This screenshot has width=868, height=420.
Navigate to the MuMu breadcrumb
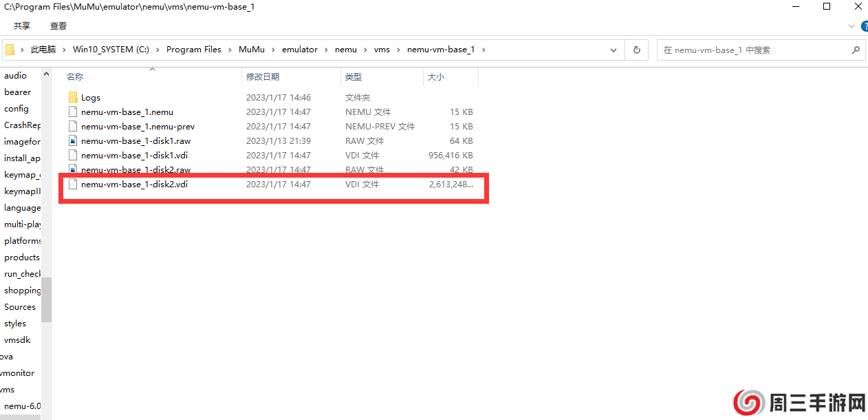251,50
